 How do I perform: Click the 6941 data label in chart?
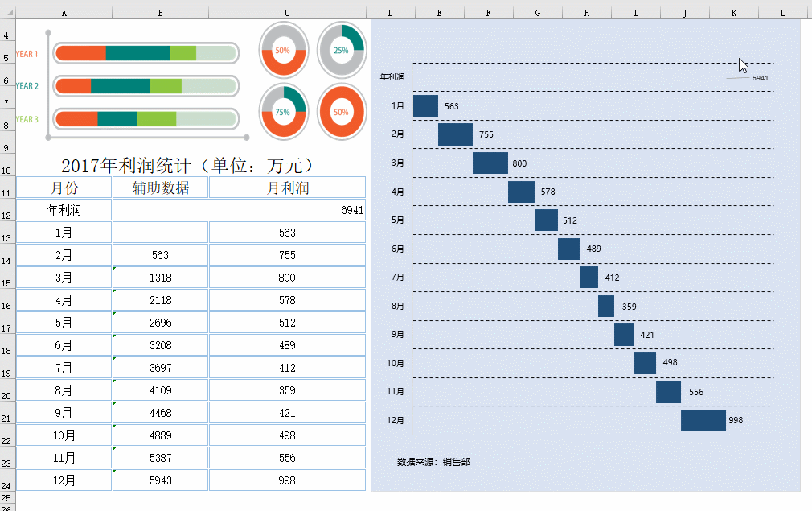pyautogui.click(x=761, y=78)
